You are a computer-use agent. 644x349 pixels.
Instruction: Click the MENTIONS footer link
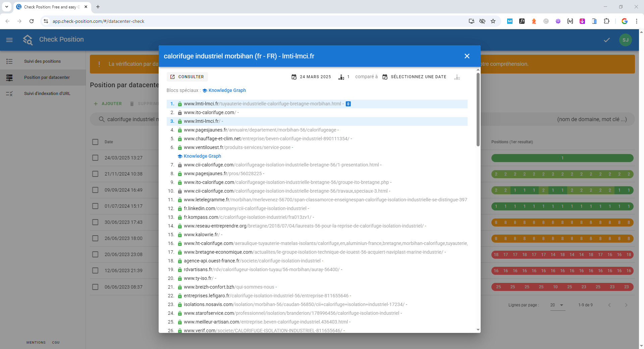pyautogui.click(x=36, y=343)
